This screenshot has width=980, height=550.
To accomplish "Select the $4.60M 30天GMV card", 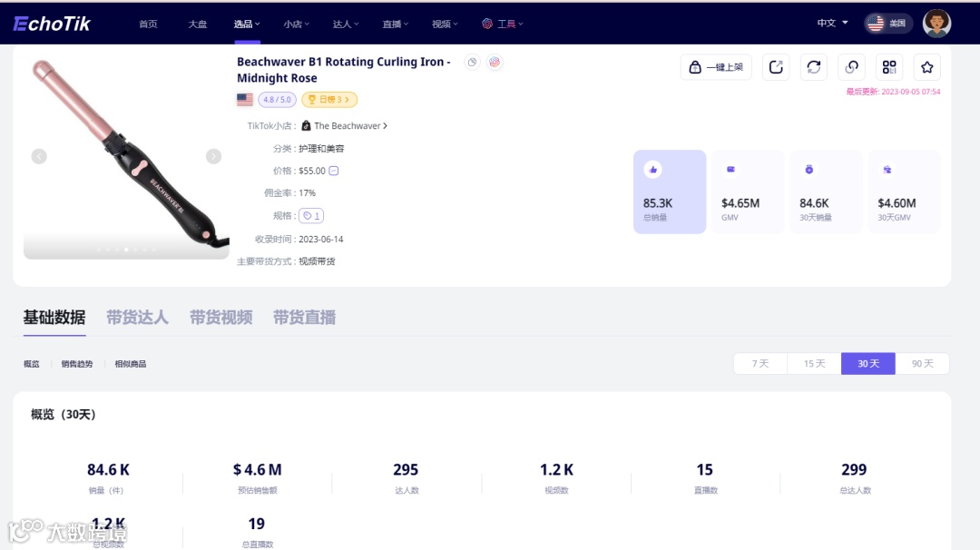I will point(904,192).
